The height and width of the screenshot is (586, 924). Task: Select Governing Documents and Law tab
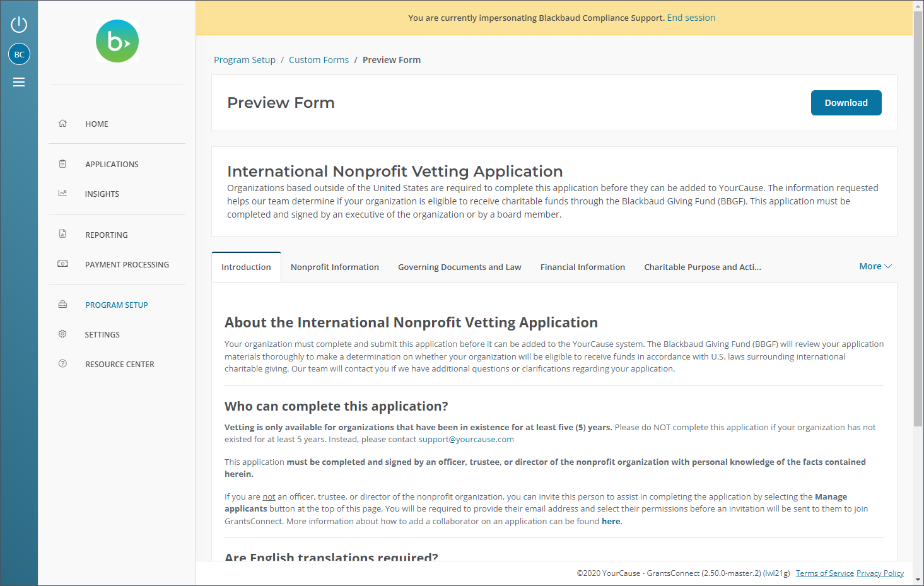tap(459, 267)
